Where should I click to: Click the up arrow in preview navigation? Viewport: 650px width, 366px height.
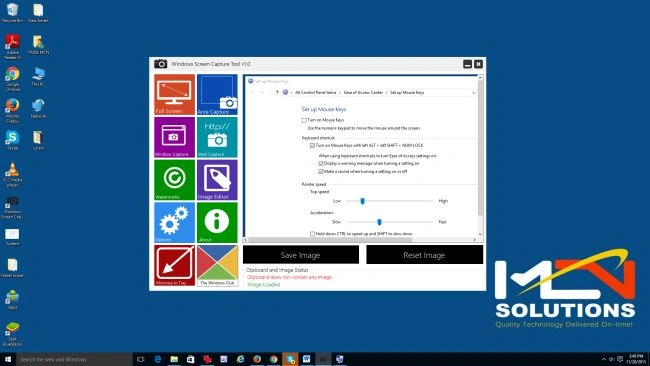pyautogui.click(x=277, y=92)
